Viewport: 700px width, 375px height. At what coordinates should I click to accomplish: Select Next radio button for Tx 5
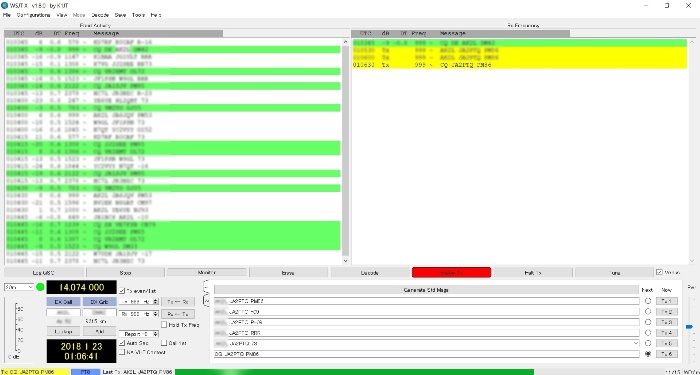click(648, 343)
